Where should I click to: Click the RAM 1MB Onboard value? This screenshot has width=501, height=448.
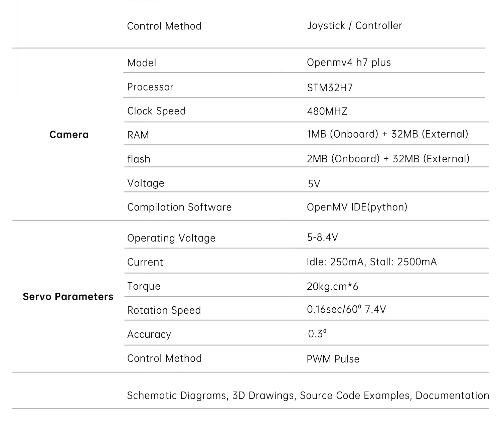click(x=387, y=134)
